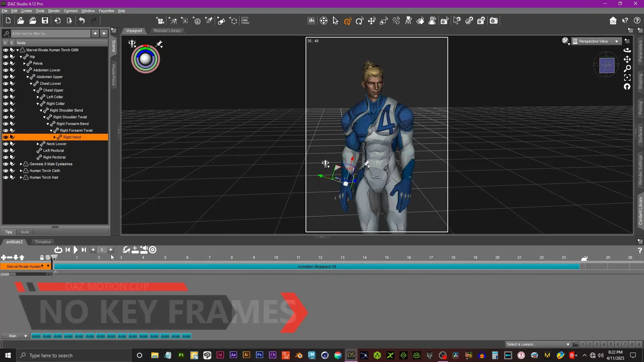
Task: Toggle selectability of Genesis 8 Male Eyelashes
Action: point(12,164)
